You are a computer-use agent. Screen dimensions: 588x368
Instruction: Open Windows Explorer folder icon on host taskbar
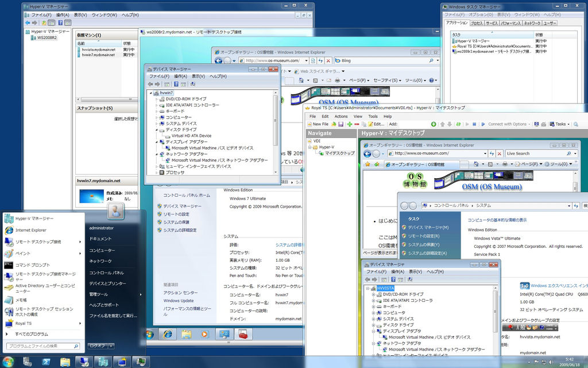[65, 362]
